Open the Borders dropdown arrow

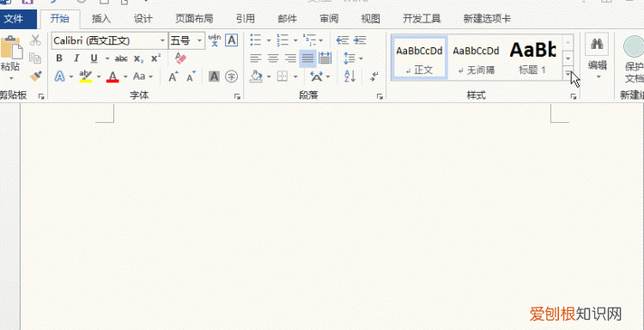pyautogui.click(x=295, y=76)
